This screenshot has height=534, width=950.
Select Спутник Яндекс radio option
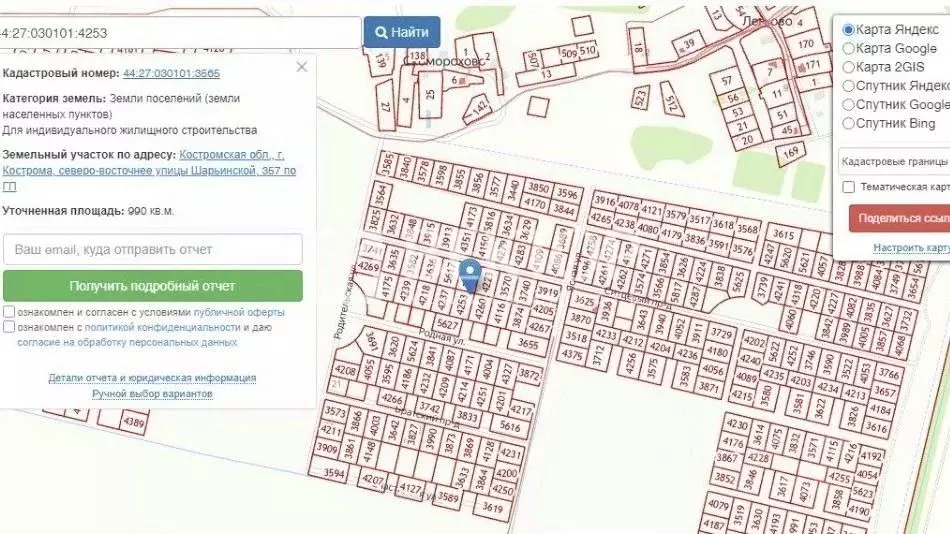(849, 85)
